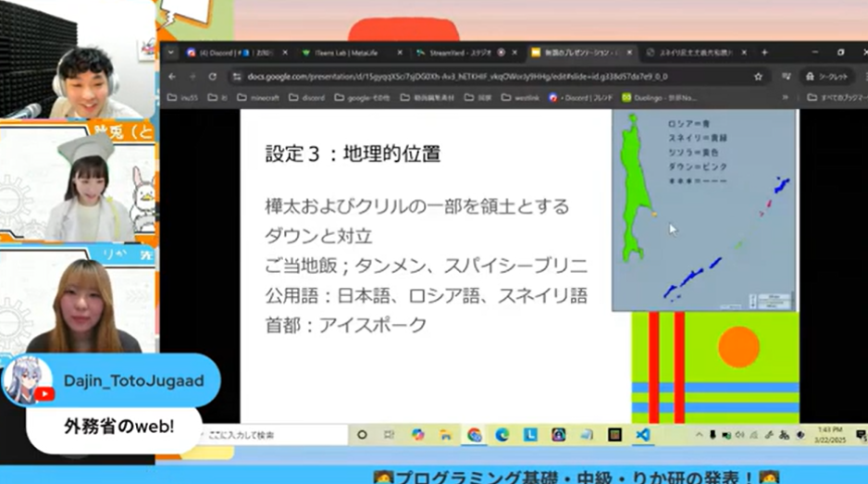Go back in browser history

(x=172, y=77)
